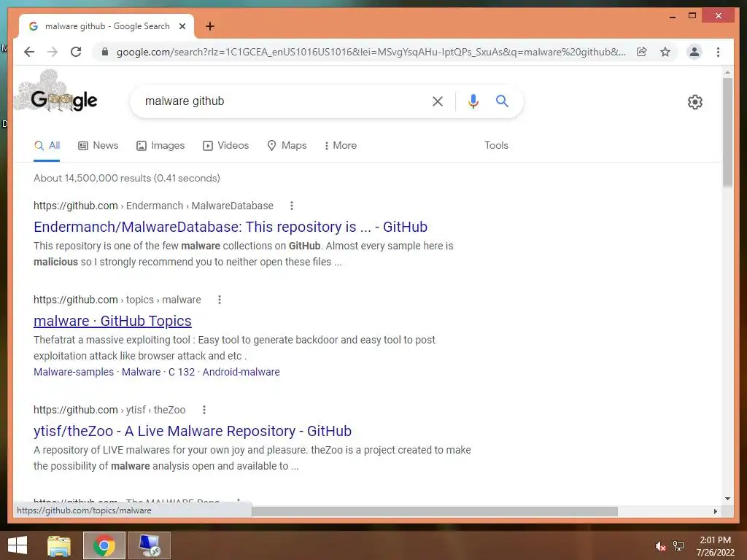The image size is (747, 560).
Task: Open ytisf/theZoo repository result
Action: click(193, 431)
